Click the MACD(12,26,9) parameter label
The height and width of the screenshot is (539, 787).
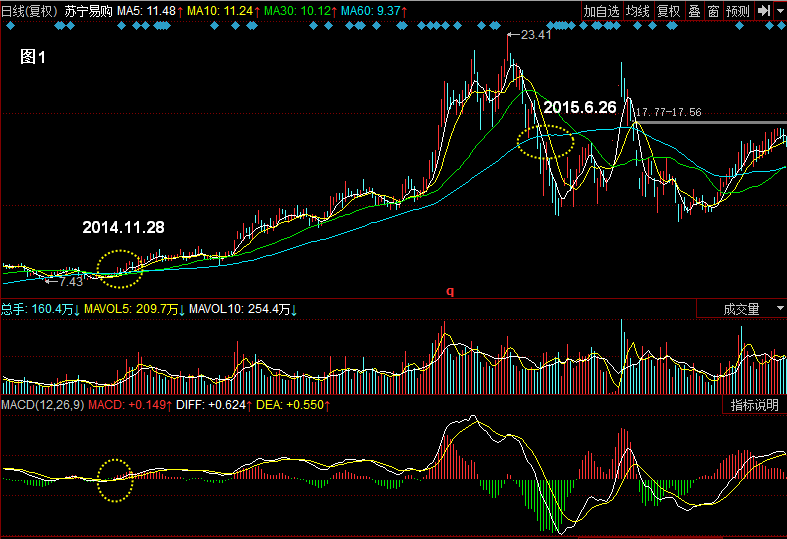pyautogui.click(x=42, y=405)
